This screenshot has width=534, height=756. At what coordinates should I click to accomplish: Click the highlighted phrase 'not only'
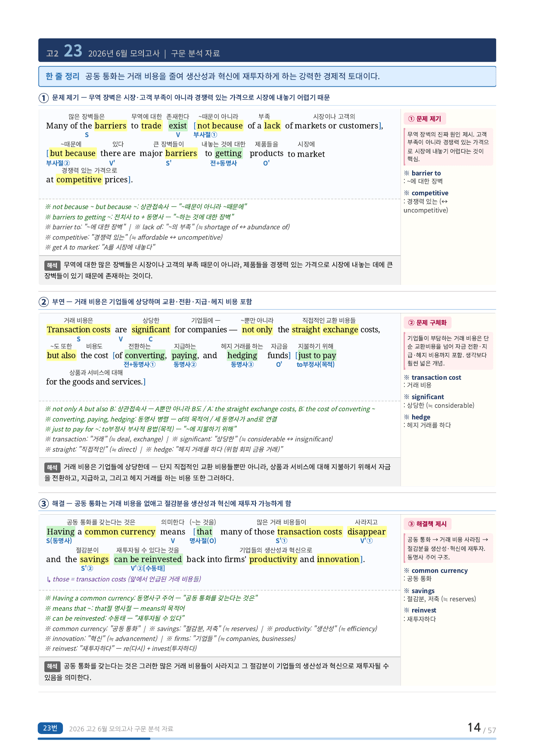coord(257,330)
